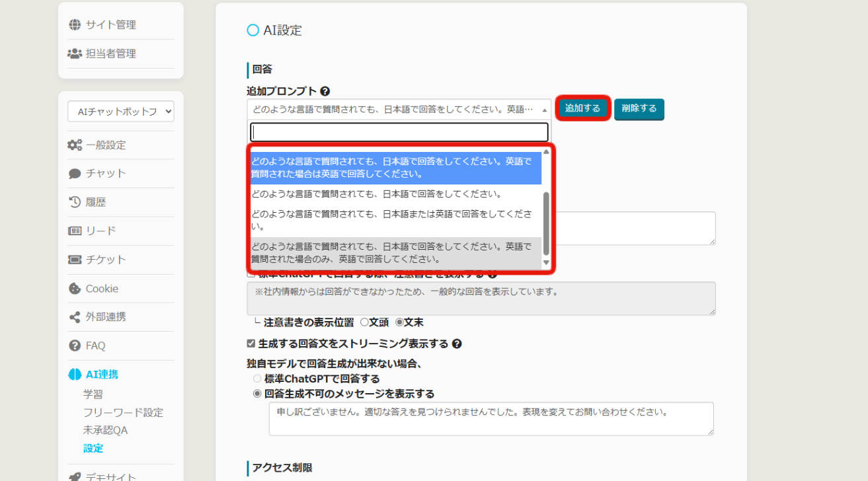Image resolution: width=868 pixels, height=481 pixels.
Task: Select 標準ChatGPTで回答する radio button
Action: [257, 379]
